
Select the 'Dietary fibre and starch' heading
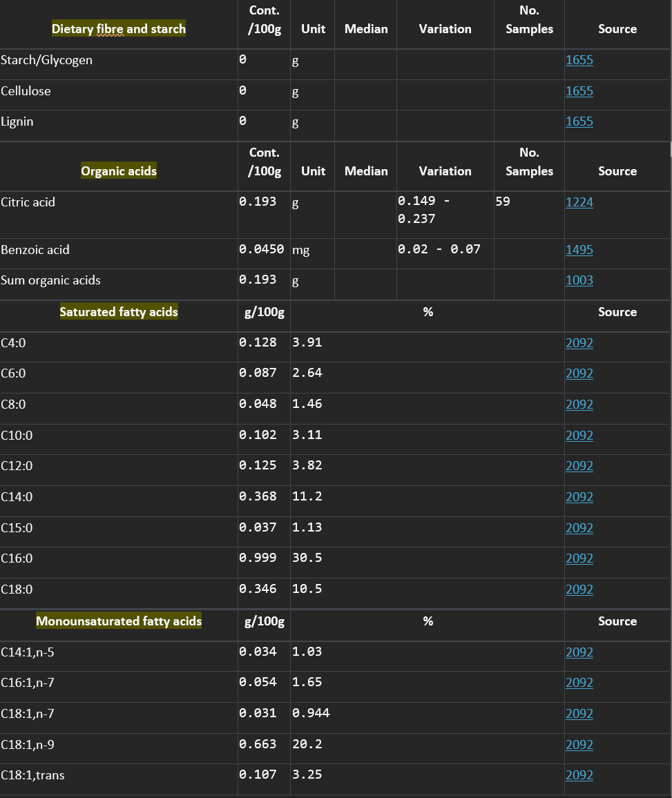[x=119, y=29]
